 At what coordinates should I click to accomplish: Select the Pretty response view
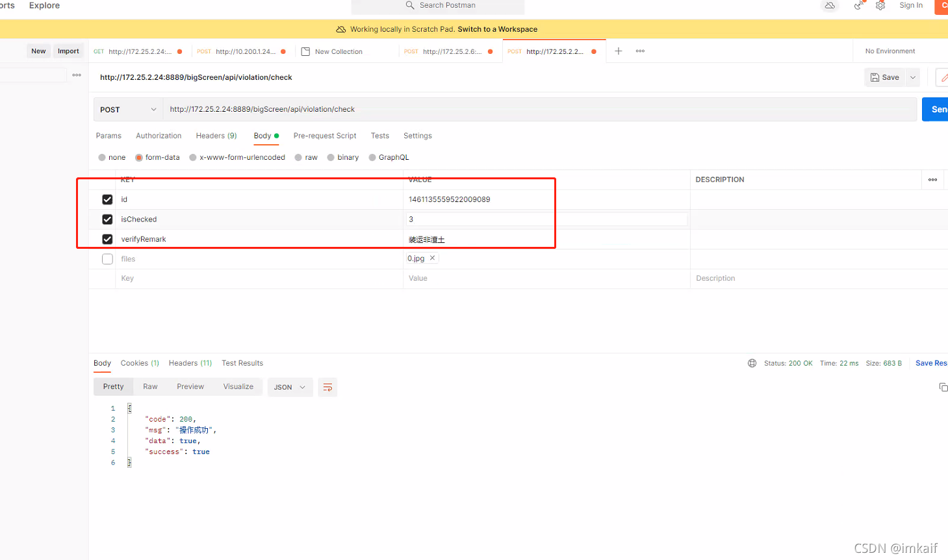pyautogui.click(x=113, y=387)
